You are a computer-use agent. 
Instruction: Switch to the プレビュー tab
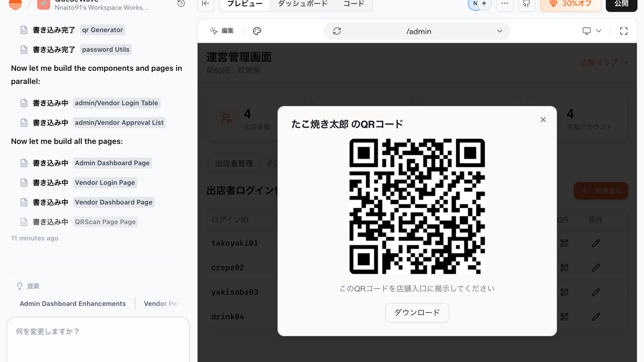(x=245, y=4)
